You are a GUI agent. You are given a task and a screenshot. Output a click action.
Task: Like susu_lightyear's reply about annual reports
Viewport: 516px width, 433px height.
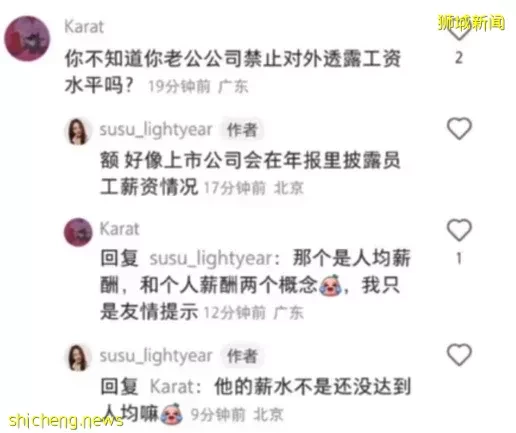pyautogui.click(x=459, y=128)
